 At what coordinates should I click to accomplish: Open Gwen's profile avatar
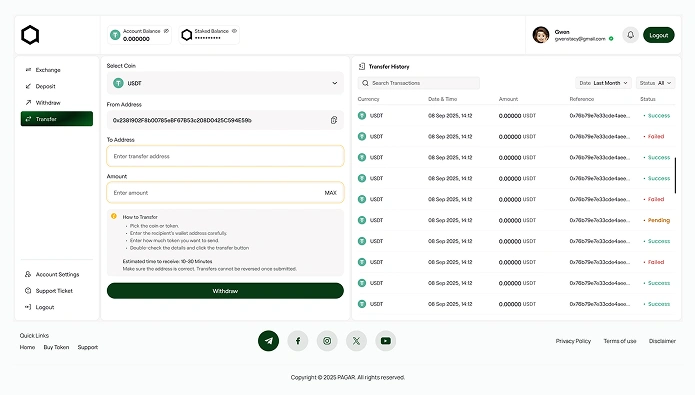pyautogui.click(x=541, y=35)
